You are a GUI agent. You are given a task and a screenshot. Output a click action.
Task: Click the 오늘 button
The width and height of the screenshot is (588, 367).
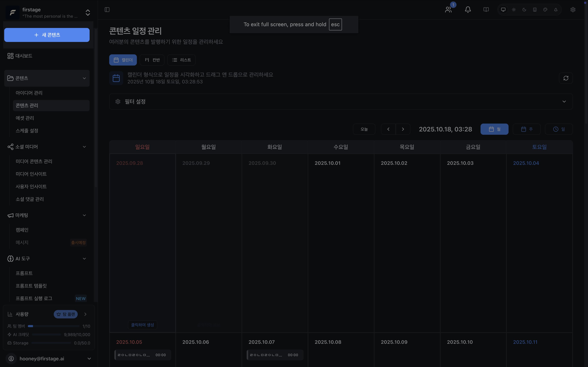364,129
